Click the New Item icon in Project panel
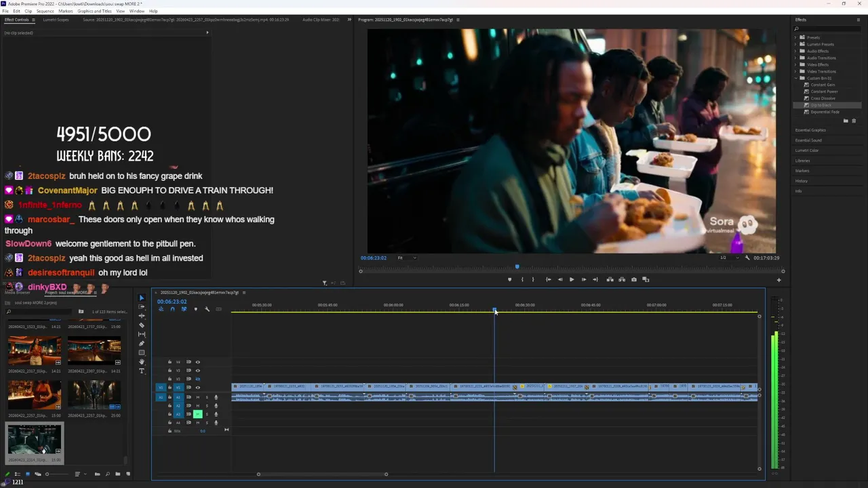The width and height of the screenshot is (868, 488). [128, 474]
